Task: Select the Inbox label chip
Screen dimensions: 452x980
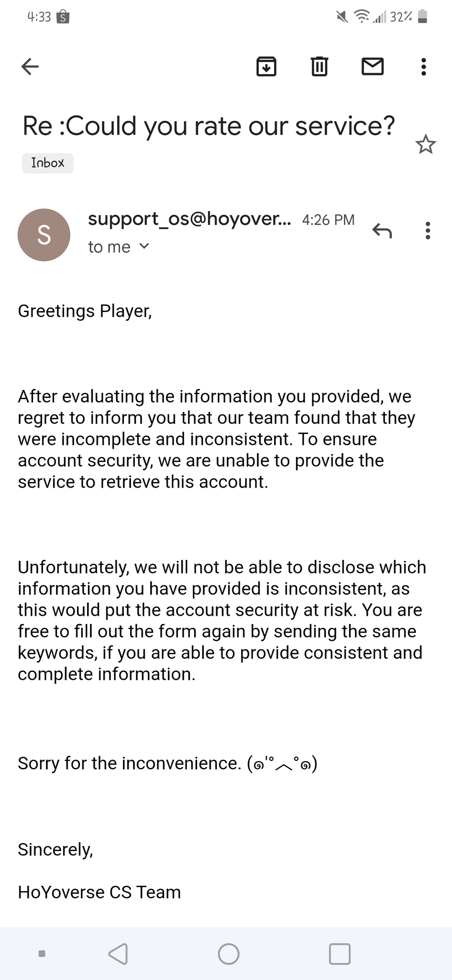Action: tap(47, 163)
